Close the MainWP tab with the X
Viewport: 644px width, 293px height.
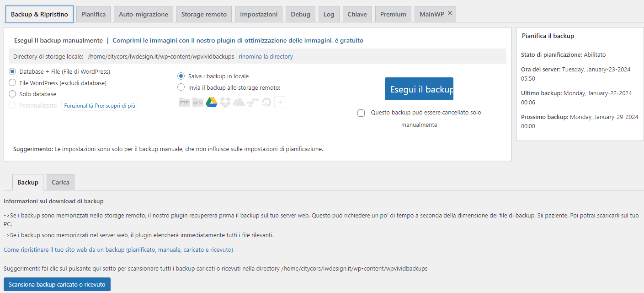450,14
